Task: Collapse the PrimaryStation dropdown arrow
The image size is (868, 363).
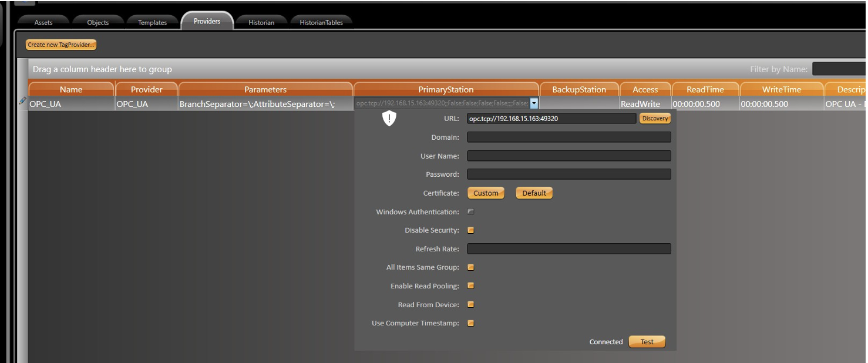Action: (x=534, y=104)
